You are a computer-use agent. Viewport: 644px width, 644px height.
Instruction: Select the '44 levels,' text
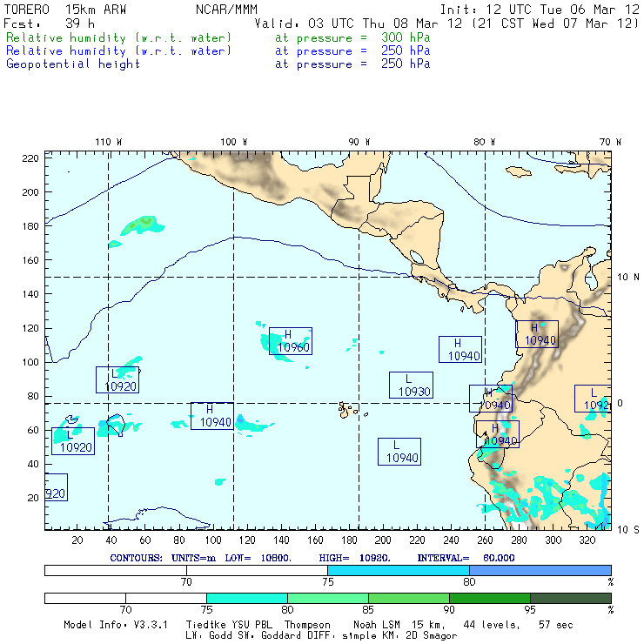tap(492, 625)
